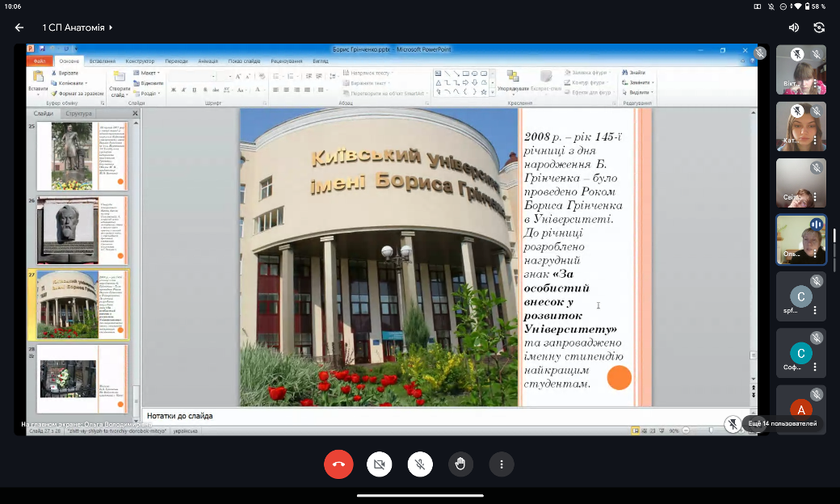The height and width of the screenshot is (504, 840).
Task: Tap the switch camera icon
Action: 820,27
